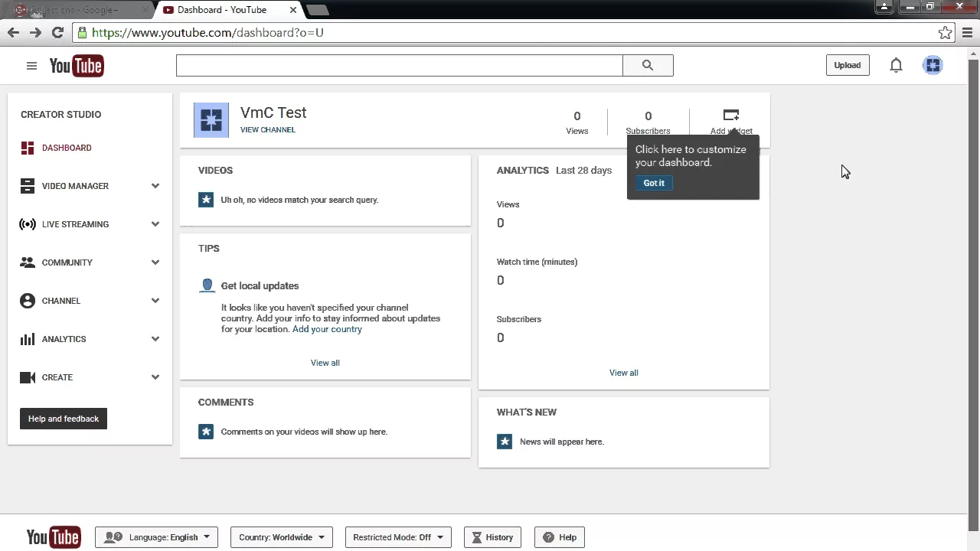Select Create menu label
The image size is (980, 551).
click(x=57, y=377)
